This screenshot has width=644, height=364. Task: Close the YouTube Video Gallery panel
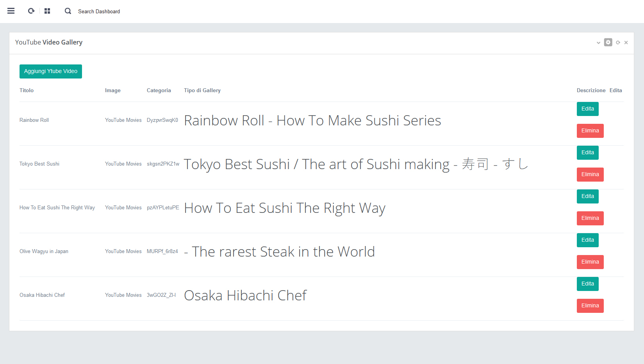tap(626, 43)
